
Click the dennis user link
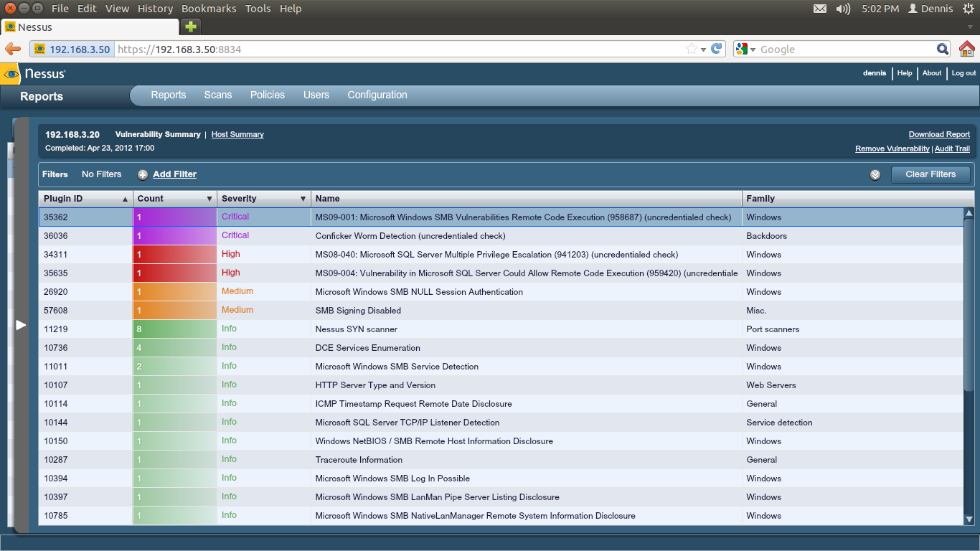tap(875, 73)
